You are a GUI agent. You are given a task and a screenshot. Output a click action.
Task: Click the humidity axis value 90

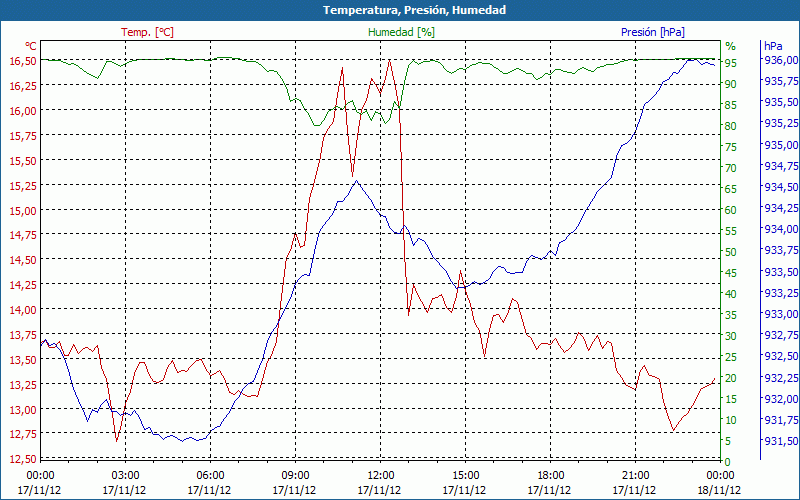[x=731, y=84]
